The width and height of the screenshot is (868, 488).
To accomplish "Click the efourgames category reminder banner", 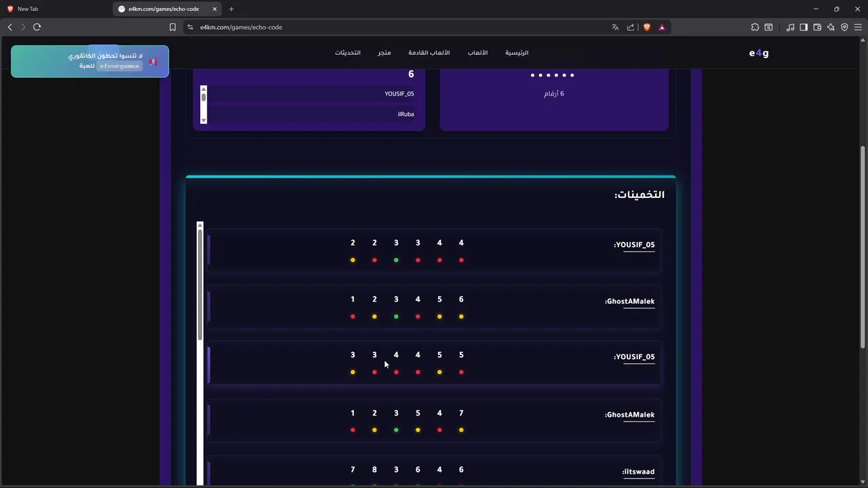I will click(x=90, y=61).
